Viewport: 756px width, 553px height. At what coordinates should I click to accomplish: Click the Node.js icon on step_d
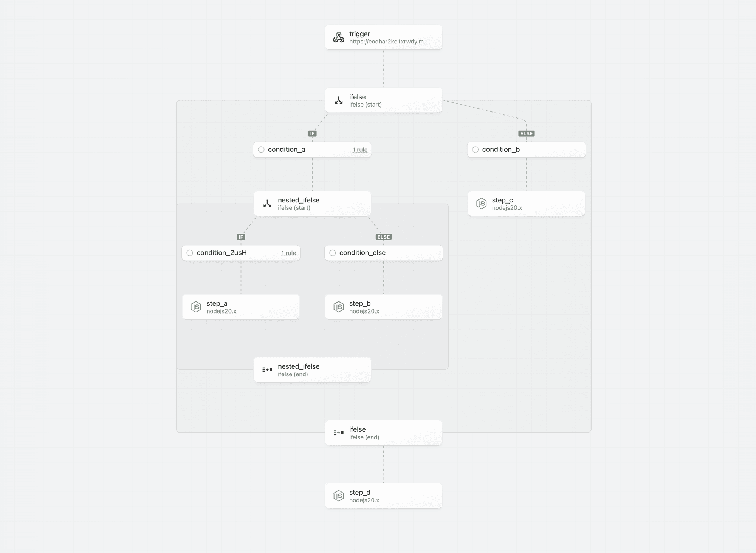point(338,496)
